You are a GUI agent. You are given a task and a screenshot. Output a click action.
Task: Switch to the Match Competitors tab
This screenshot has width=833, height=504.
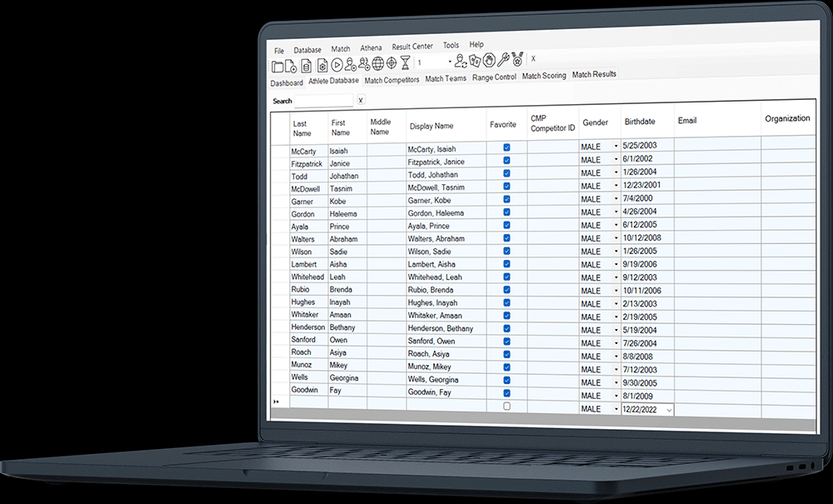point(392,80)
